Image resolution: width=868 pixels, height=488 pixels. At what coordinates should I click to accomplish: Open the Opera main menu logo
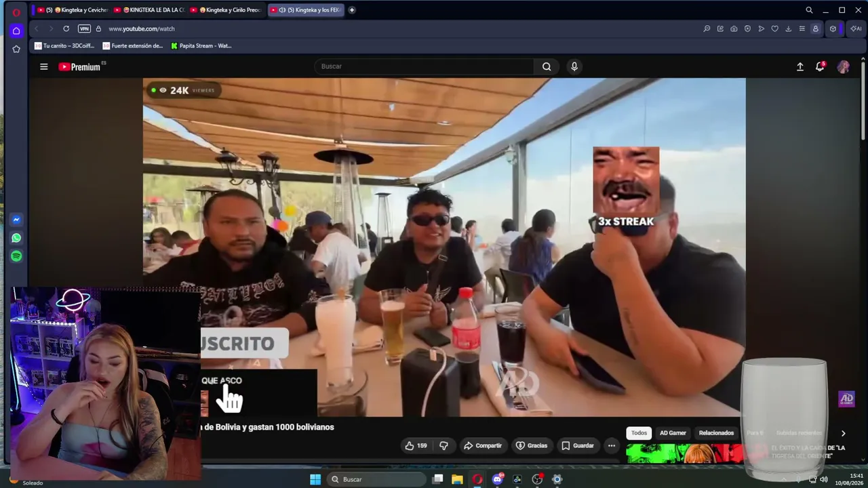pyautogui.click(x=16, y=12)
